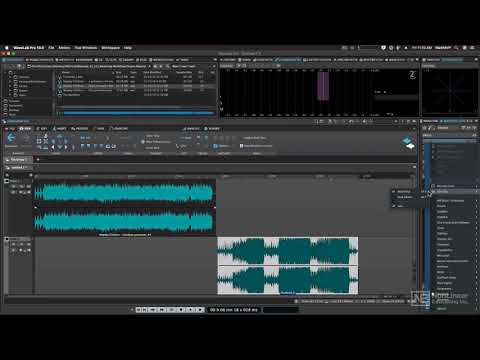
Task: Switch to the Fade tab of the montage ribbon
Action: pos(99,128)
